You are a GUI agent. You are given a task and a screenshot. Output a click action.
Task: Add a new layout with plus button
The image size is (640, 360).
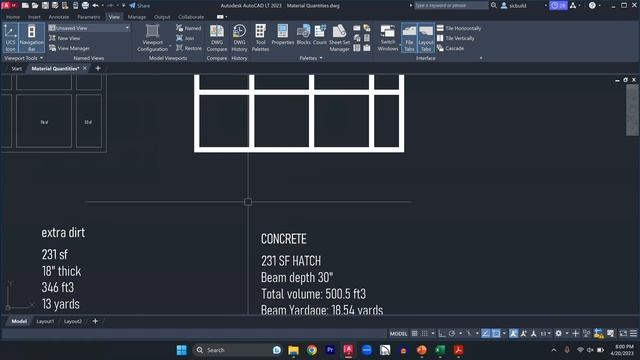pyautogui.click(x=95, y=321)
